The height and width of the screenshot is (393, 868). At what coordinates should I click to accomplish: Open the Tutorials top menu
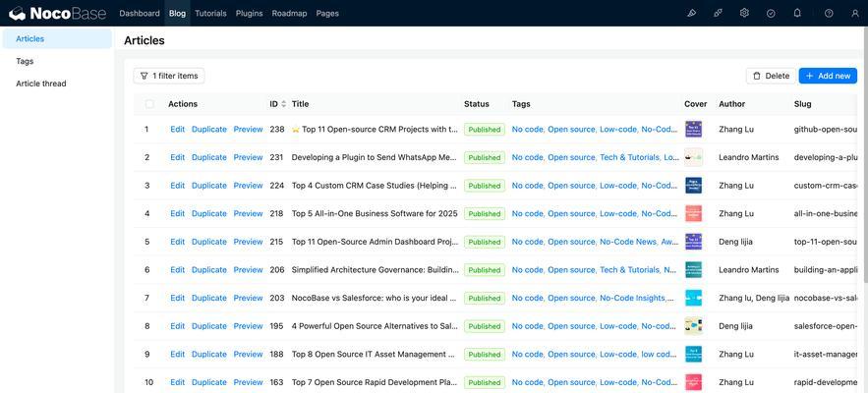(210, 14)
